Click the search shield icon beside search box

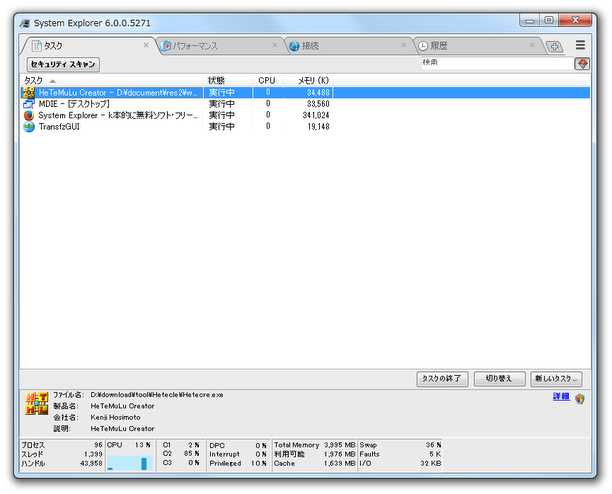[x=582, y=64]
